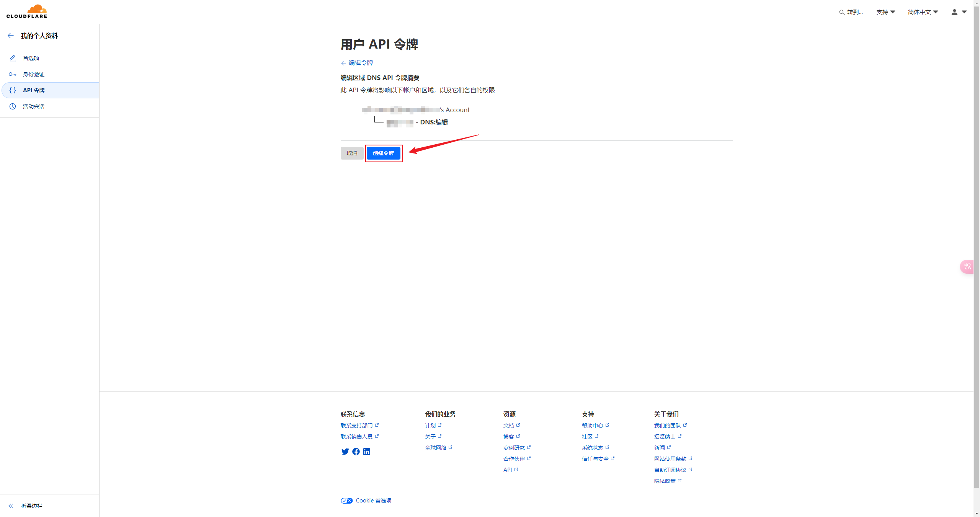The image size is (980, 517).
Task: Expand the account chevron at top right
Action: tap(964, 12)
